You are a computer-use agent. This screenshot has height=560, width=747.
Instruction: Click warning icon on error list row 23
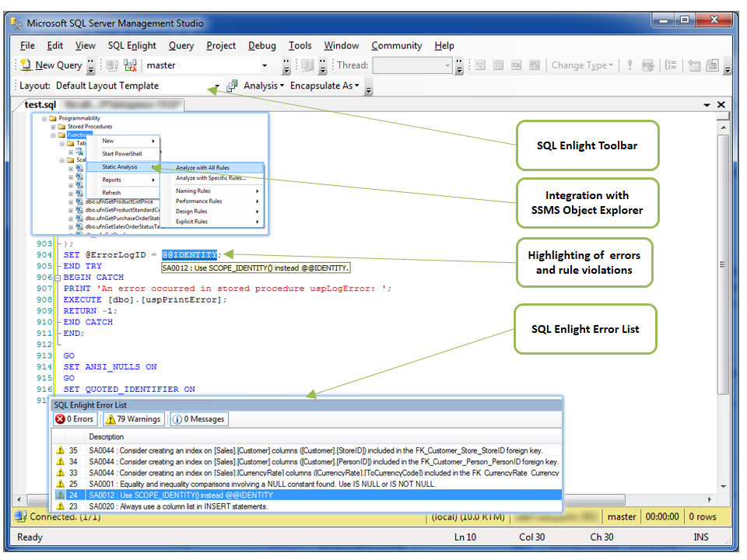click(x=60, y=506)
